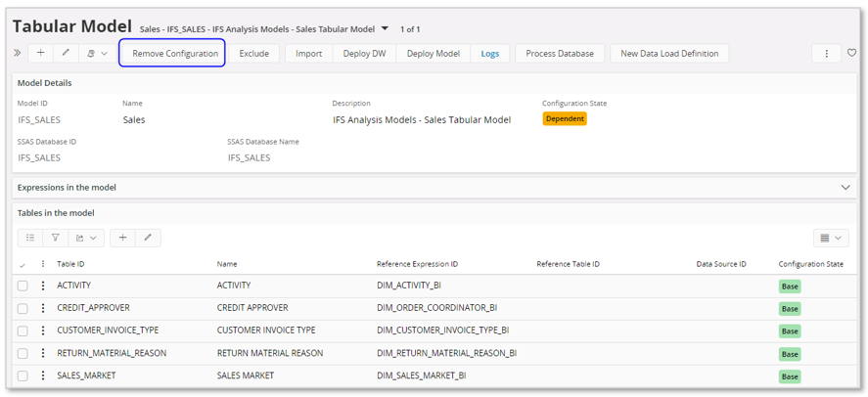
Task: Click the Table ID column header
Action: click(x=70, y=264)
